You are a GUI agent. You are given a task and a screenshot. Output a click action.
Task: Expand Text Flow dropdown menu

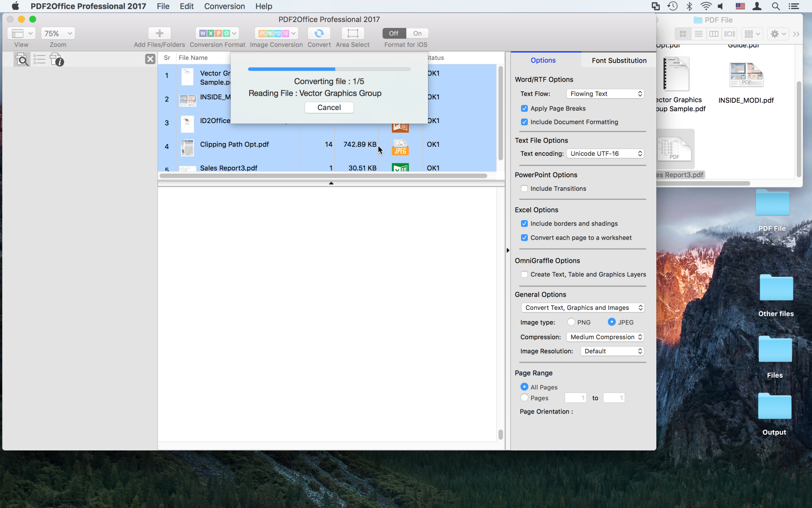(605, 94)
